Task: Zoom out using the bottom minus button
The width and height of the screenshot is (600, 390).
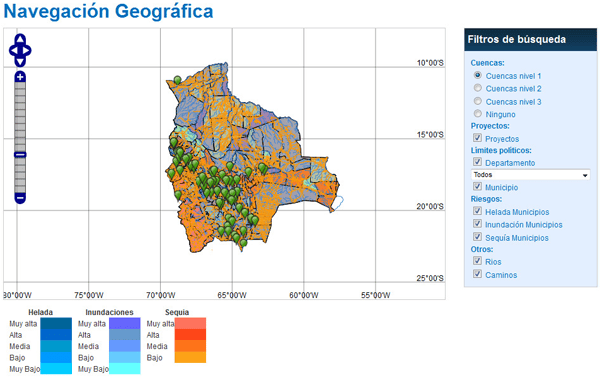Action: (x=20, y=198)
